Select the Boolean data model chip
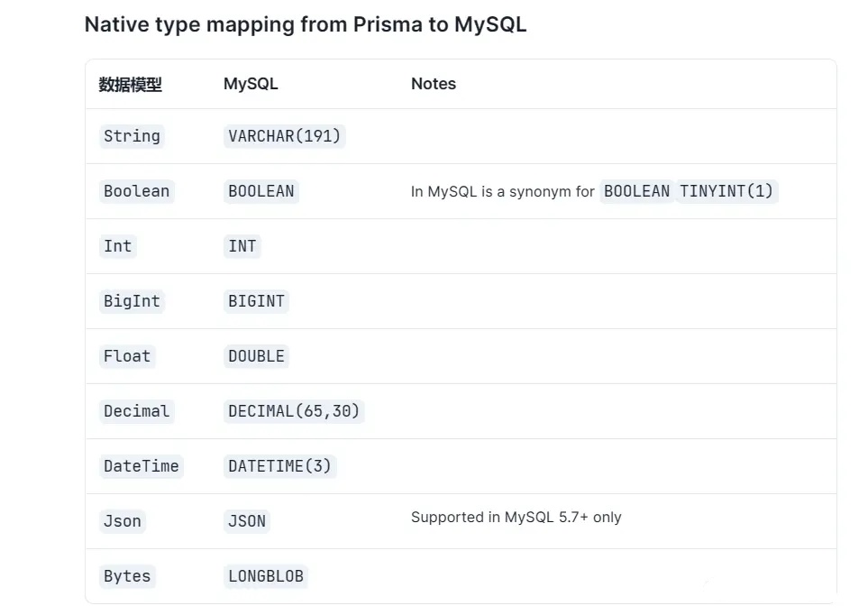 tap(136, 191)
